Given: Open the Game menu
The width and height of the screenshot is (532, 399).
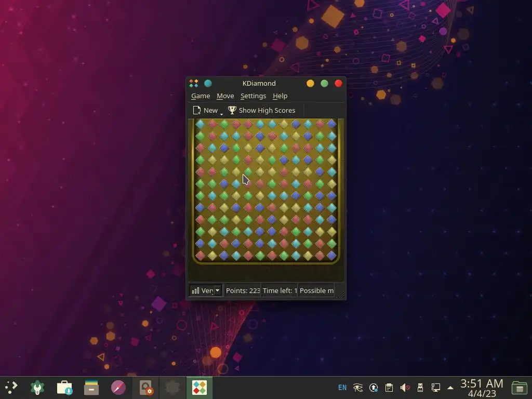Looking at the screenshot, I should click(201, 96).
